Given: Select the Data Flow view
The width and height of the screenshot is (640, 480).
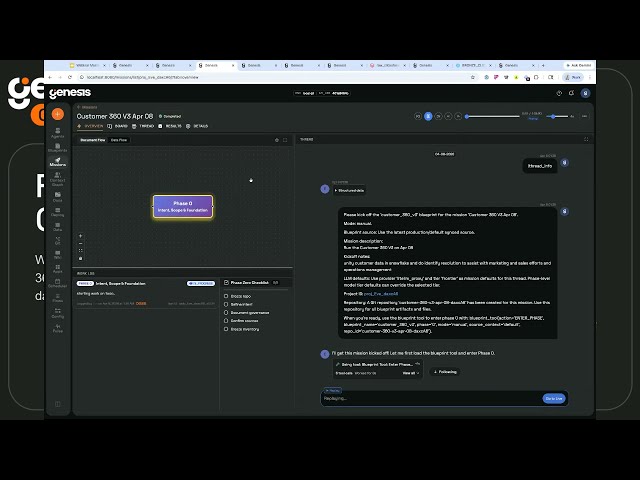Looking at the screenshot, I should (x=119, y=140).
